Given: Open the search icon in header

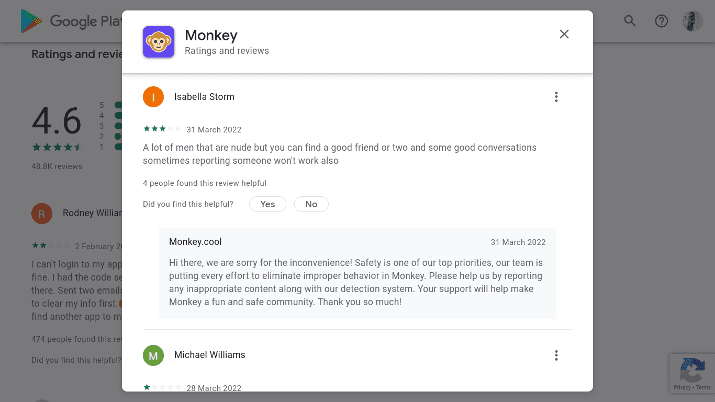Looking at the screenshot, I should (630, 20).
